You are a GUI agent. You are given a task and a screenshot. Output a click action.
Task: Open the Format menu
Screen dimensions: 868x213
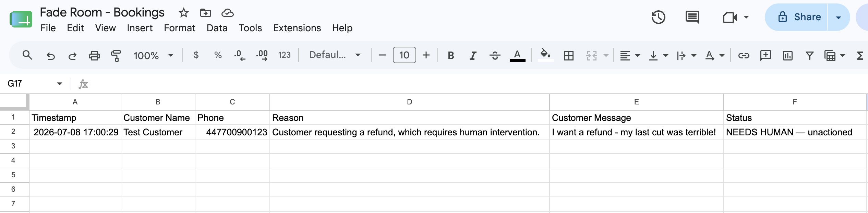[x=180, y=28]
